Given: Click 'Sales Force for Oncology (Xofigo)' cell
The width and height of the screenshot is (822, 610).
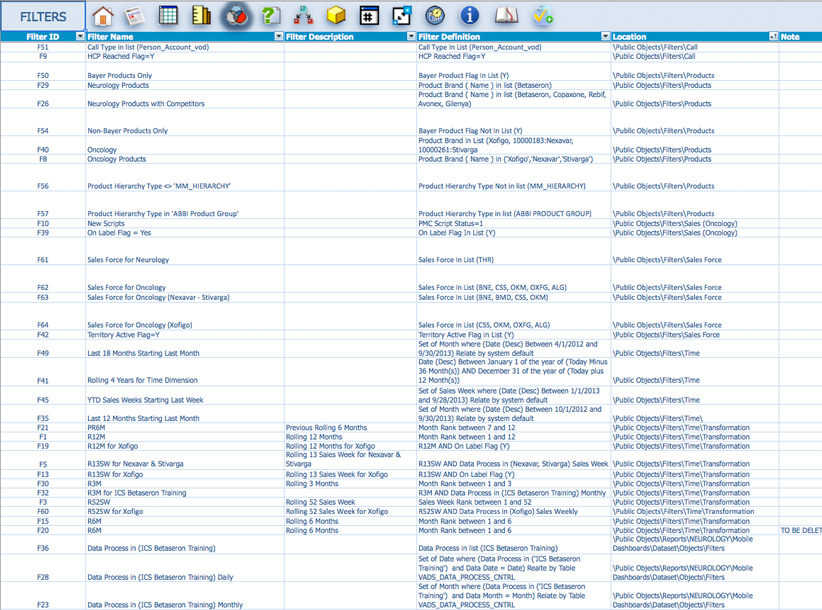Looking at the screenshot, I should click(139, 325).
